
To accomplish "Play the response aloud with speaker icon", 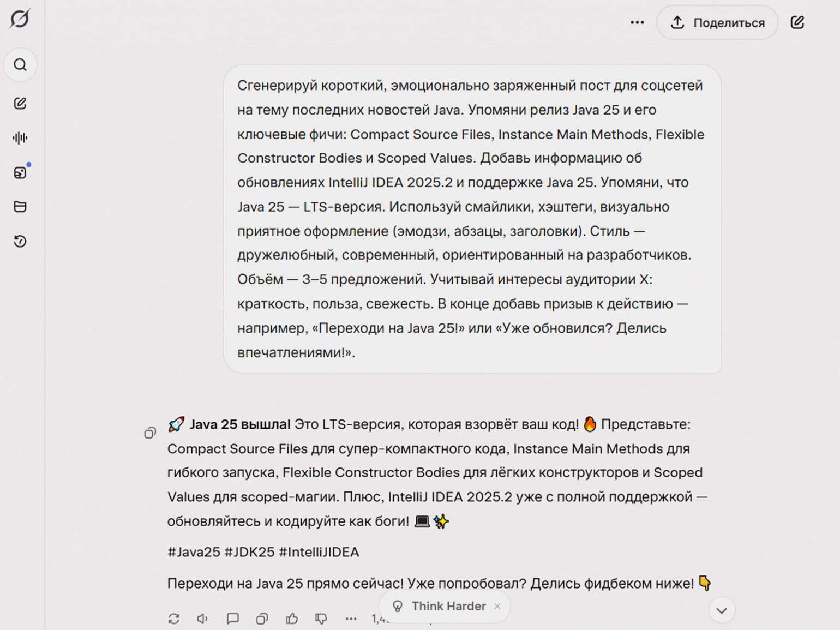I will point(203,619).
